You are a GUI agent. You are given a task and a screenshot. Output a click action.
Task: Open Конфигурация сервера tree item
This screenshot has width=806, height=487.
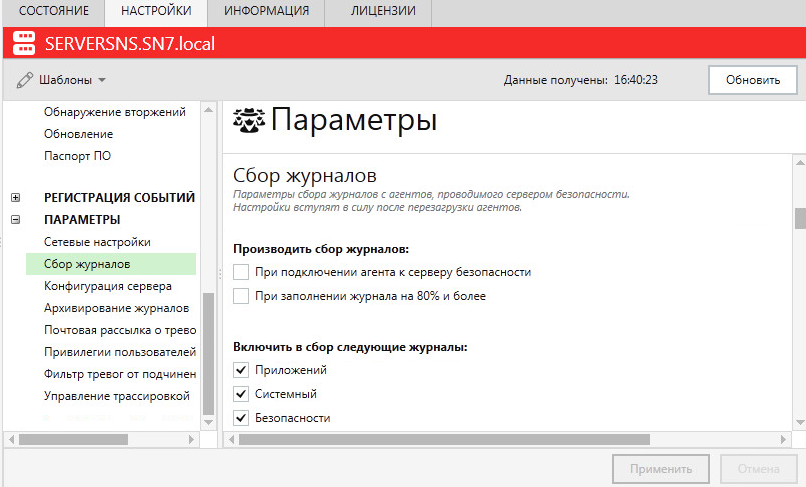[107, 286]
